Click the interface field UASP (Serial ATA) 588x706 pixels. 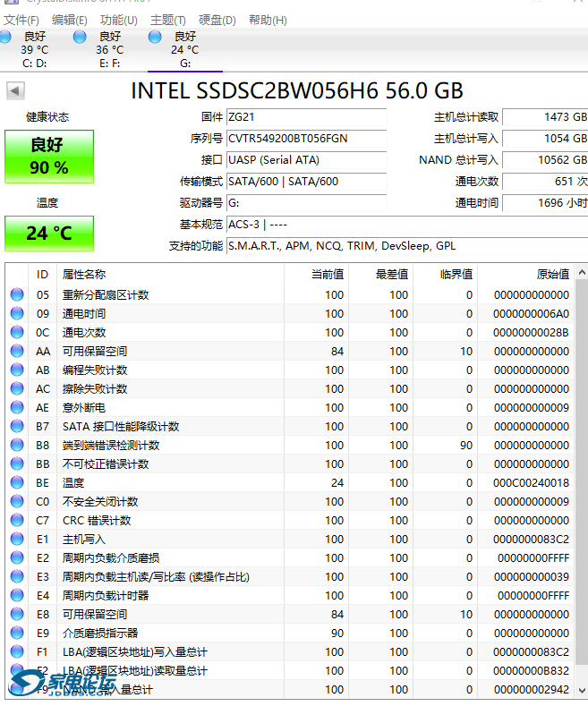pos(307,160)
